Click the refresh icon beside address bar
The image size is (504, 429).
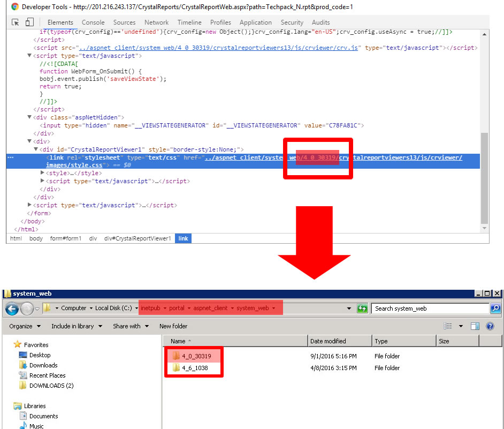point(362,308)
